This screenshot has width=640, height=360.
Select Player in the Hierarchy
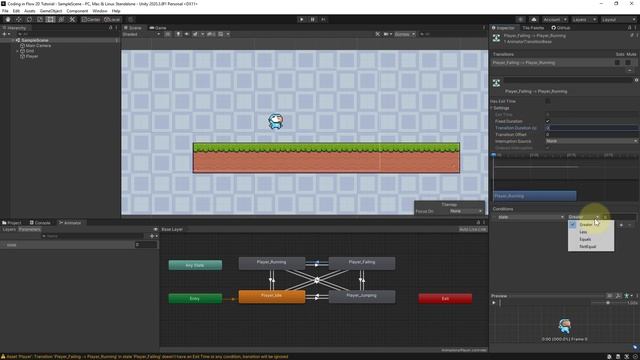(32, 56)
